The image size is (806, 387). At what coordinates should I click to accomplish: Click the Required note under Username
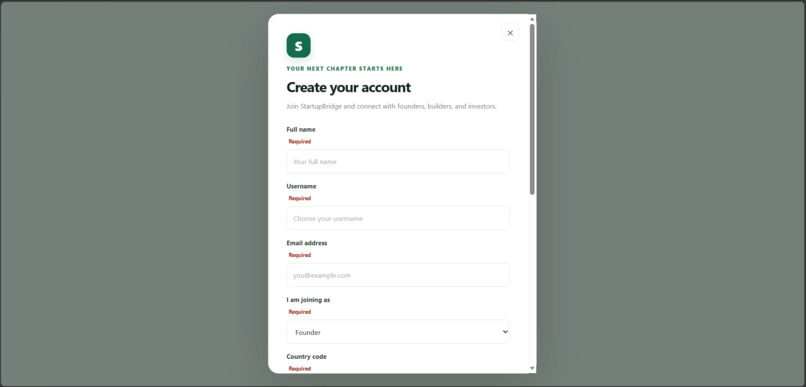coord(300,198)
